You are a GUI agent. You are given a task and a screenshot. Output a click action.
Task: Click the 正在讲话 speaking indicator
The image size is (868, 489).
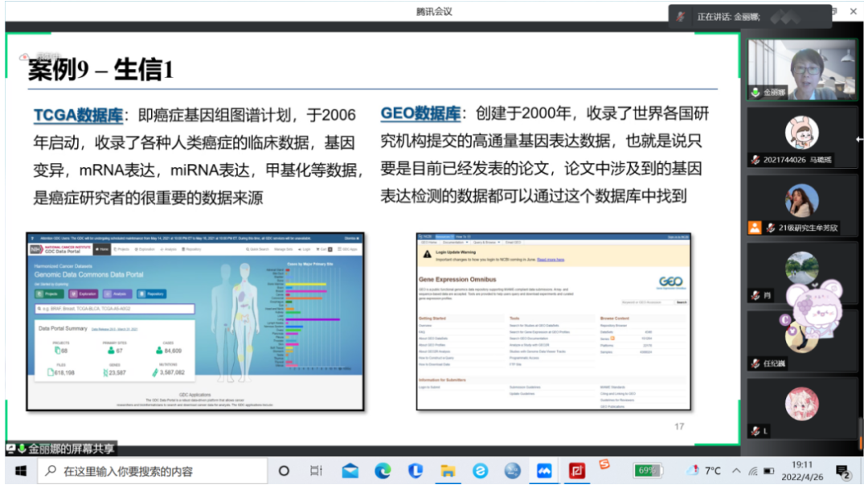[750, 17]
